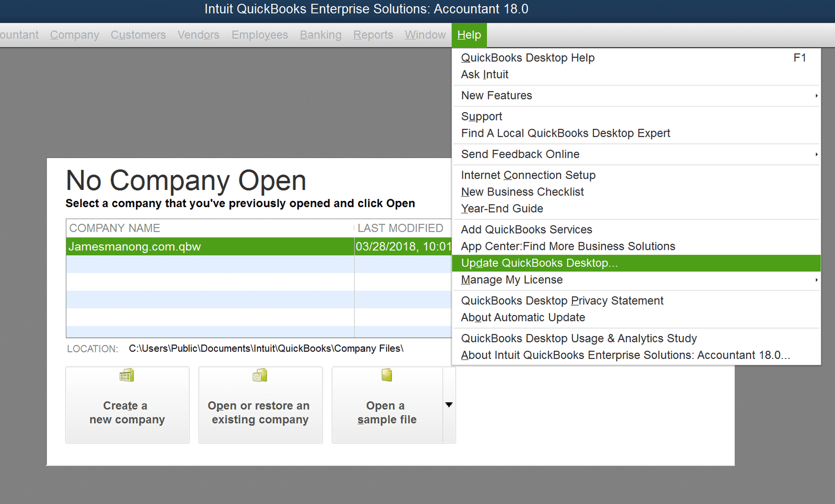Image resolution: width=835 pixels, height=504 pixels.
Task: Expand the Open a sample file dropdown arrow
Action: (449, 405)
